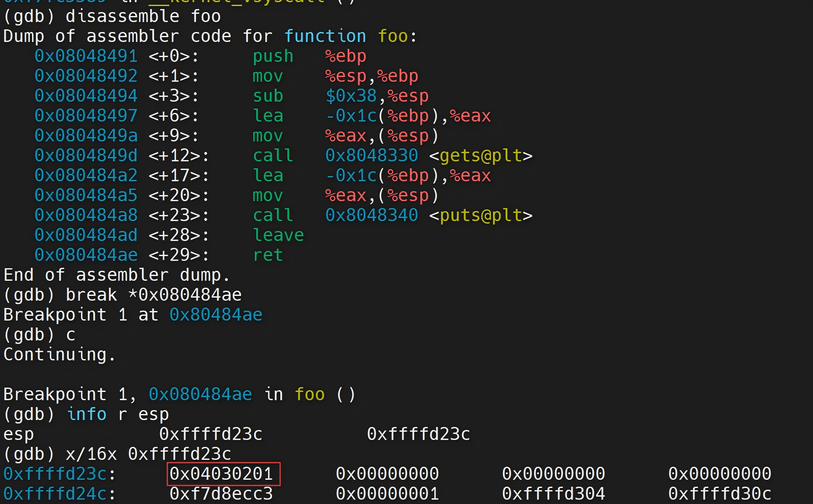This screenshot has width=813, height=504.
Task: Click the memory row label 0xffffd24c
Action: point(55,494)
